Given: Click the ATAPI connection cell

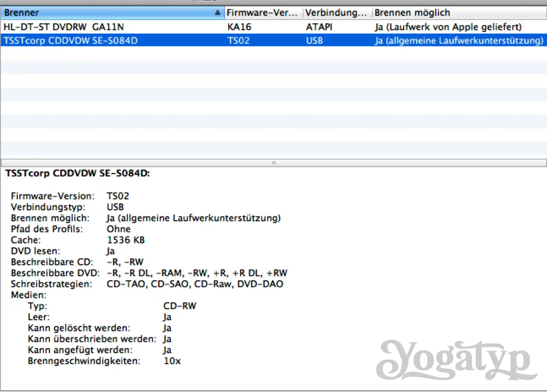Looking at the screenshot, I should click(x=319, y=27).
